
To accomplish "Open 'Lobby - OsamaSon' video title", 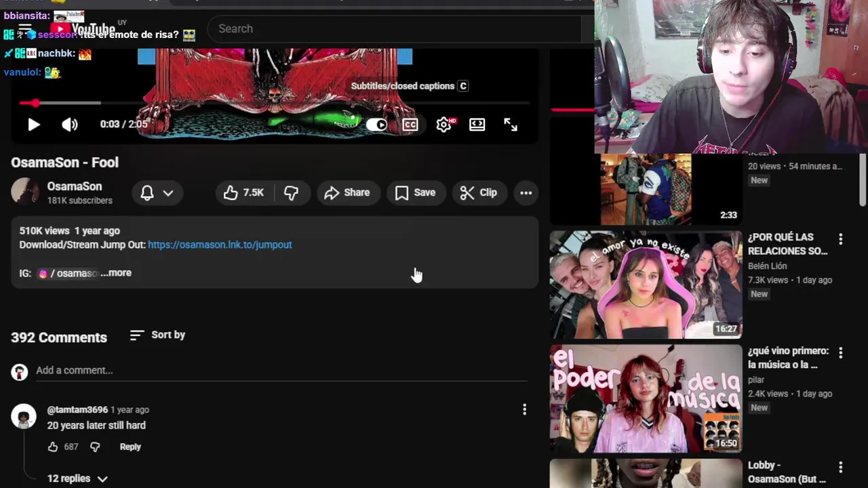I will 787,472.
